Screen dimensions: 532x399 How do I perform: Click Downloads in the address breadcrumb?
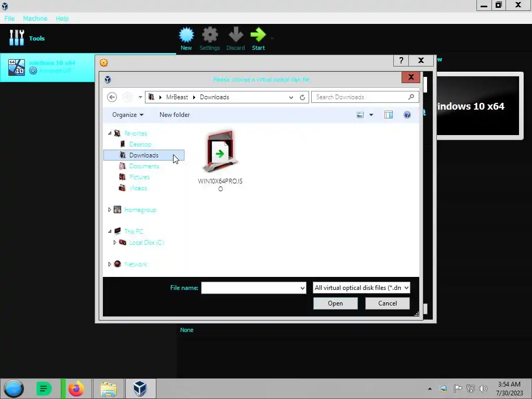click(215, 97)
